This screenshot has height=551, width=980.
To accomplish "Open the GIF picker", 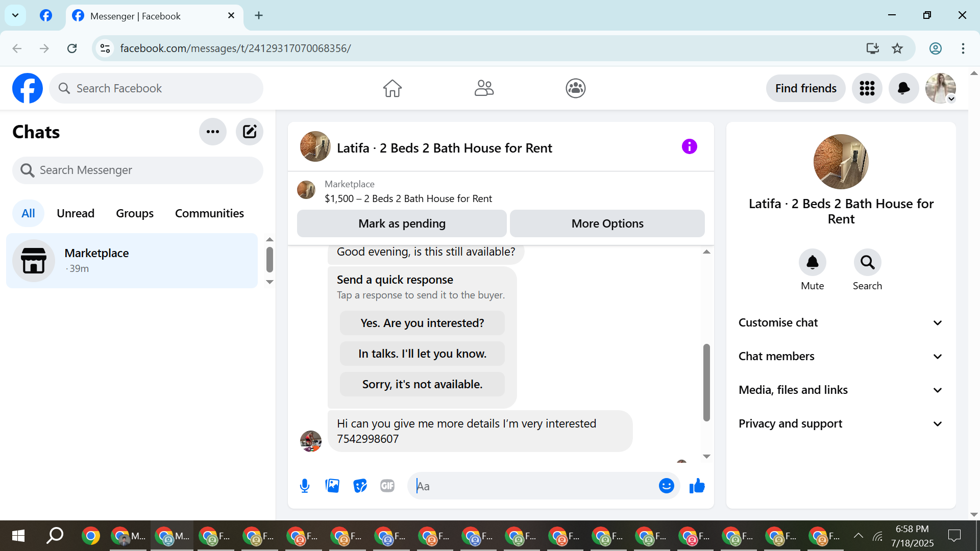I will (x=387, y=486).
